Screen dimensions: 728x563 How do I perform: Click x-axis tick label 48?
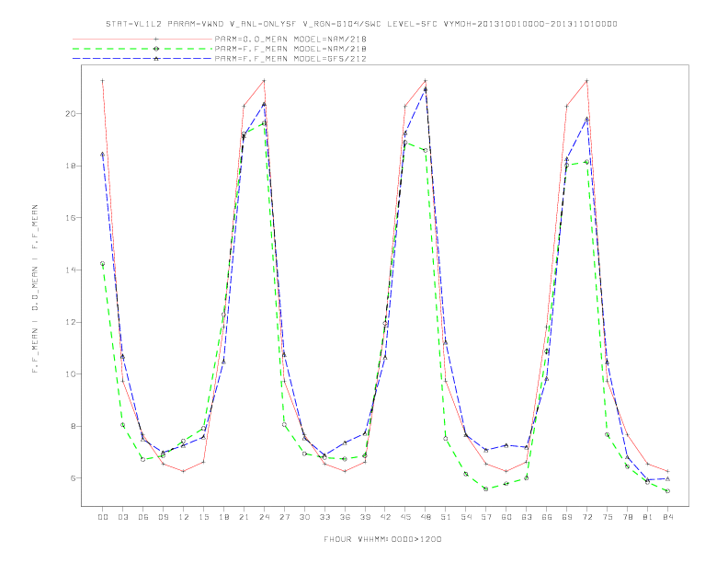426,517
